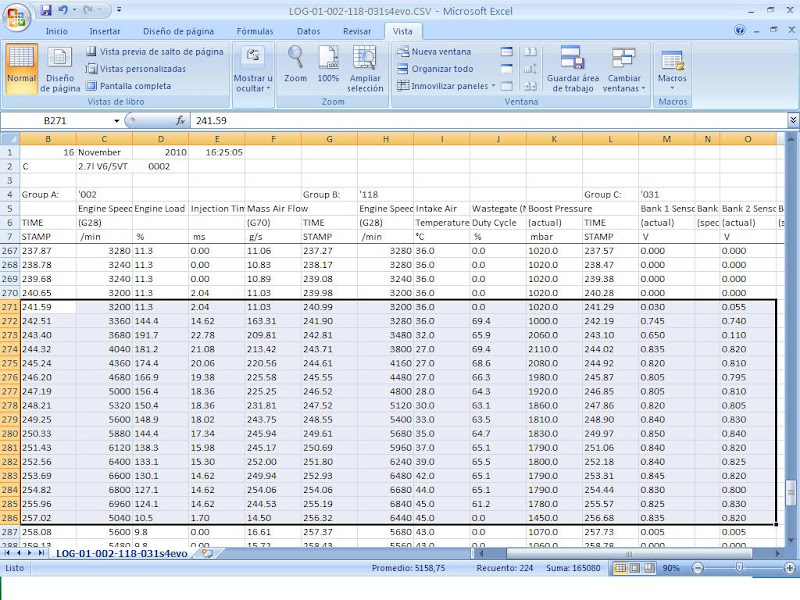Image resolution: width=800 pixels, height=600 pixels.
Task: Select Page Layout view button in status bar
Action: [634, 568]
